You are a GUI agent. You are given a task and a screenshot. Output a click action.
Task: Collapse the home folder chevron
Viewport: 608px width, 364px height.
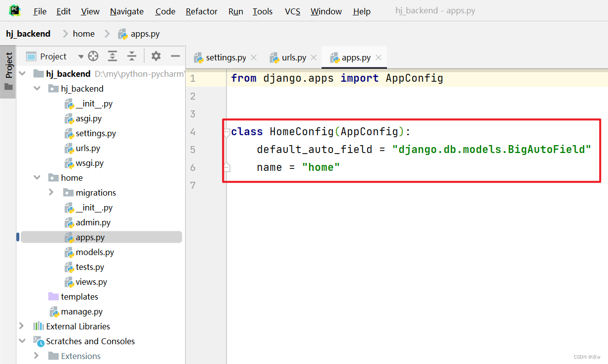37,177
